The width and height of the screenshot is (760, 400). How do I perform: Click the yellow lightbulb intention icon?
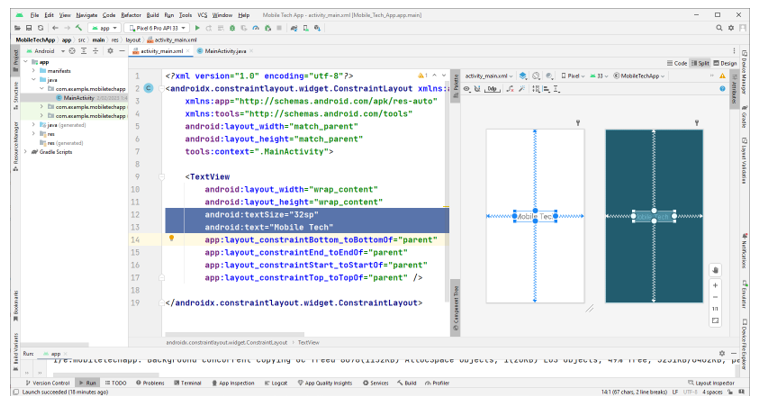pos(172,239)
